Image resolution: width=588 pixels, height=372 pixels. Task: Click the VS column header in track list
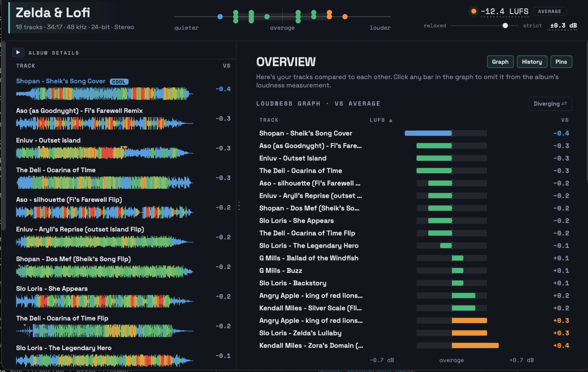click(226, 66)
